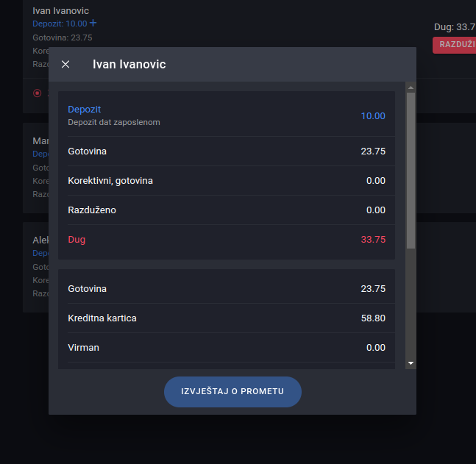The image size is (476, 464).
Task: Click the Depozit 10.00 link in background card
Action: point(60,24)
